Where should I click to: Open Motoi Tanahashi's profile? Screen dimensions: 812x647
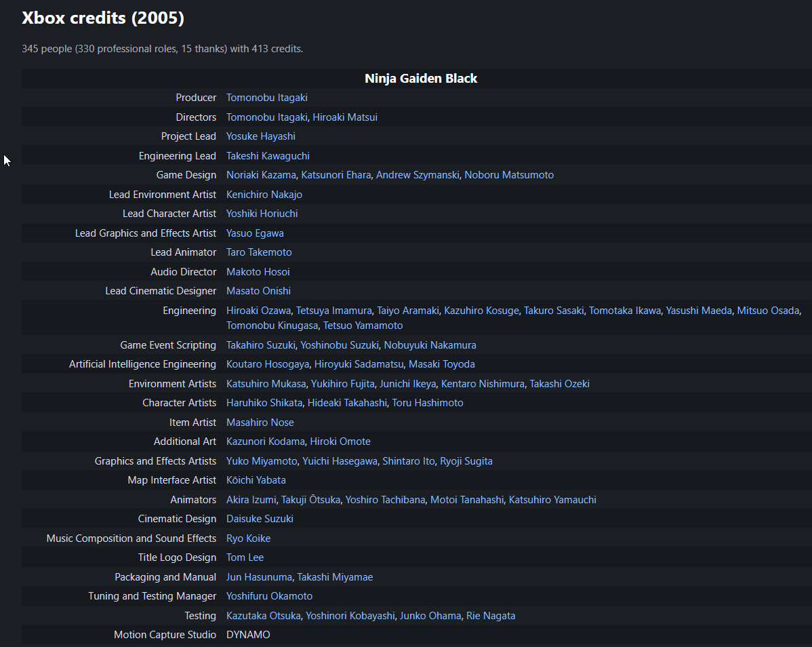click(x=467, y=500)
